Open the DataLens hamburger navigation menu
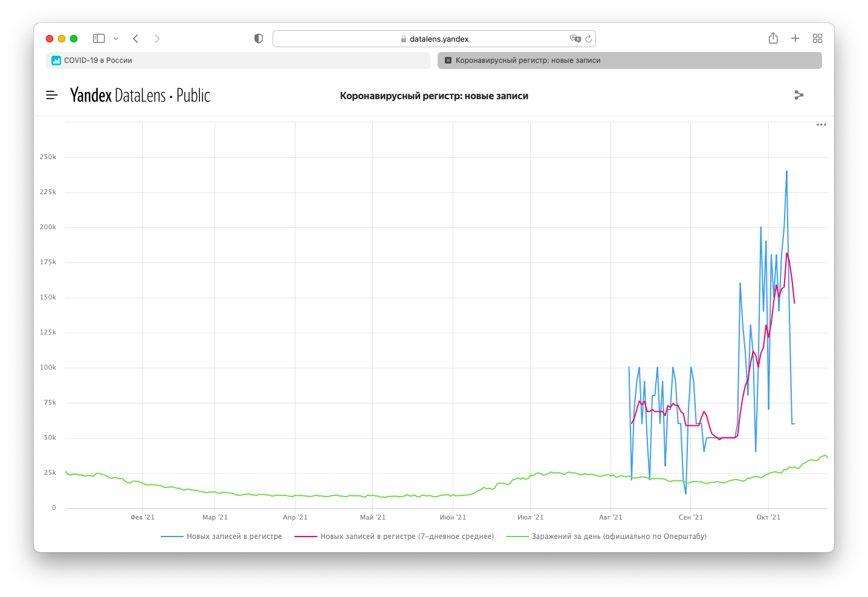Viewport: 868px width, 597px height. pos(52,95)
